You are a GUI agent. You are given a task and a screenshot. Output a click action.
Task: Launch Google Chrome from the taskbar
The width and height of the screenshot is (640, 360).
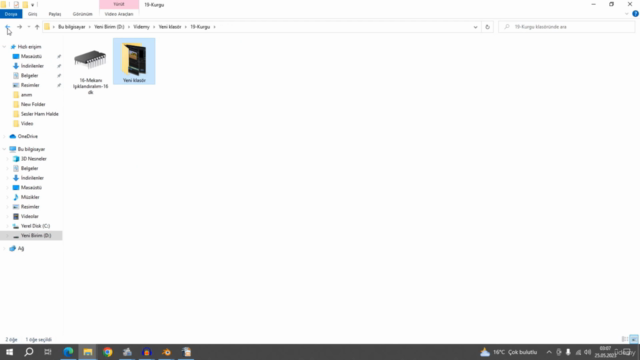click(107, 352)
